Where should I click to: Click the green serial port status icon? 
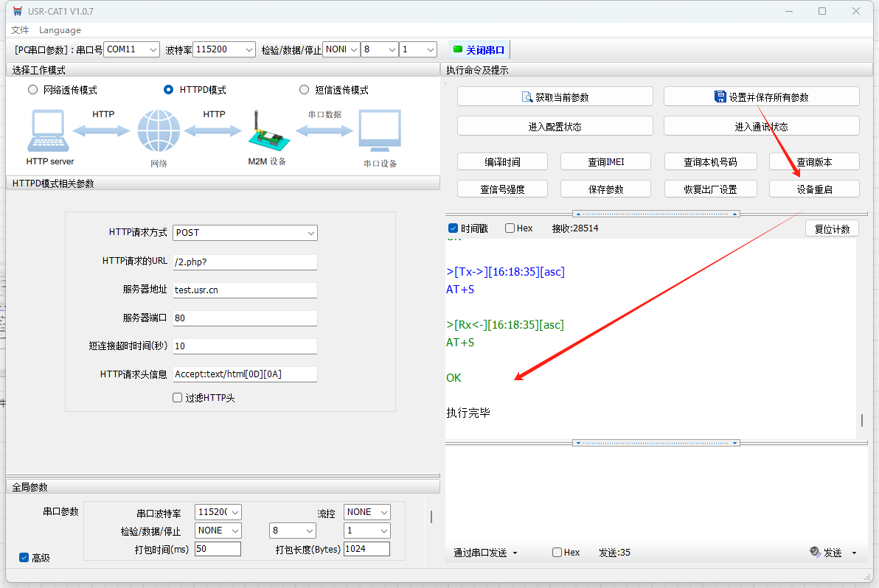458,49
